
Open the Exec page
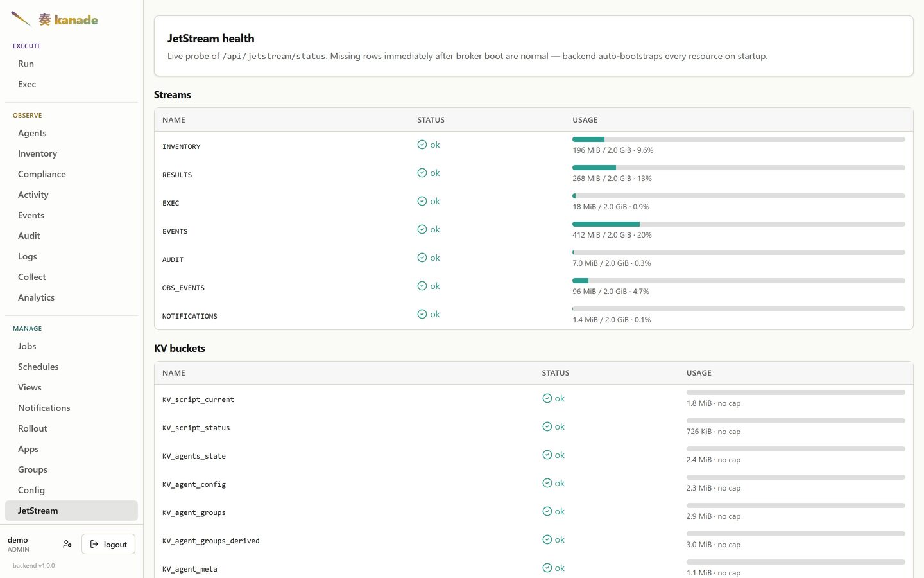71,84
